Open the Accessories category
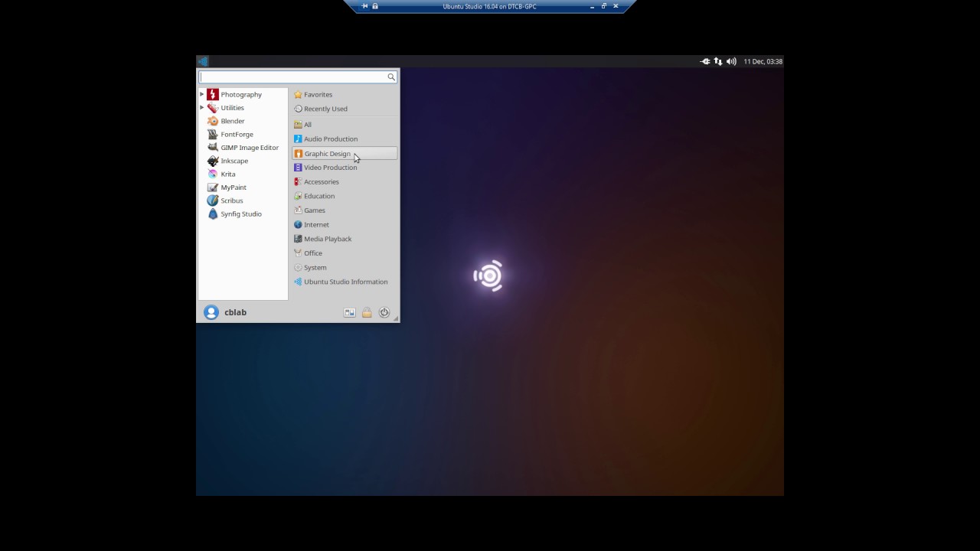 [345, 181]
